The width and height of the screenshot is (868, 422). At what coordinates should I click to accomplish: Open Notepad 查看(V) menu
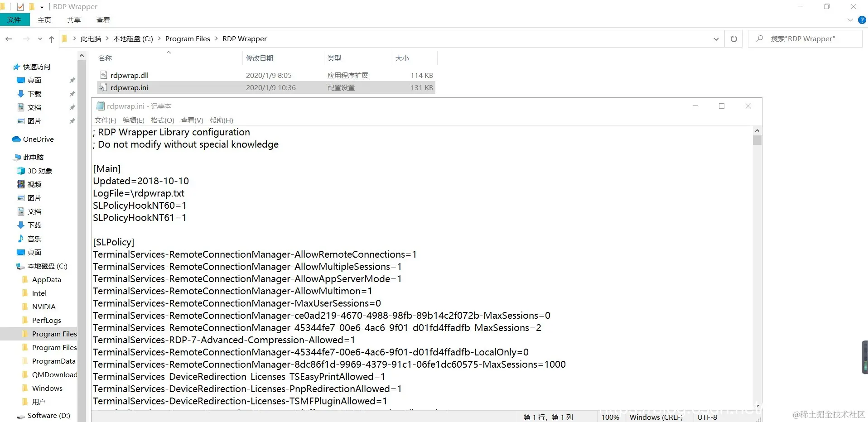coord(192,120)
